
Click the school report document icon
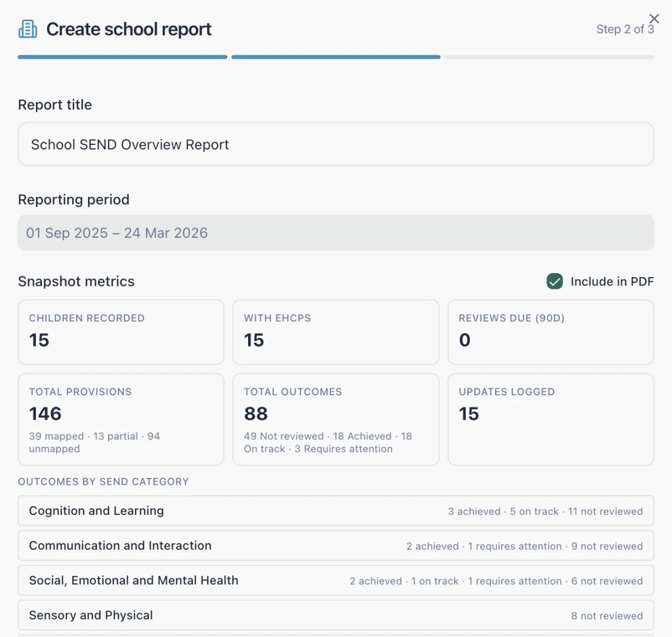click(27, 29)
